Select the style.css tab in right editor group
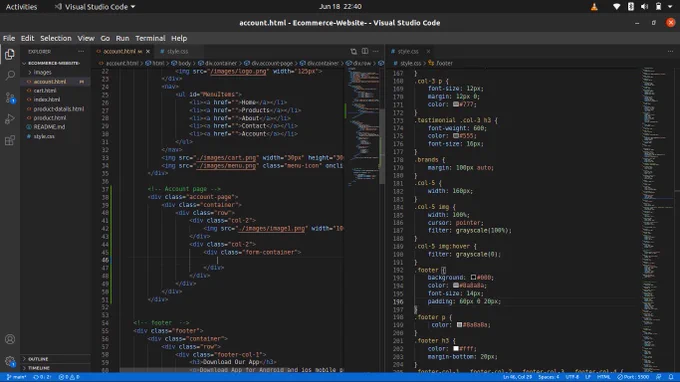The image size is (680, 382). [x=408, y=51]
